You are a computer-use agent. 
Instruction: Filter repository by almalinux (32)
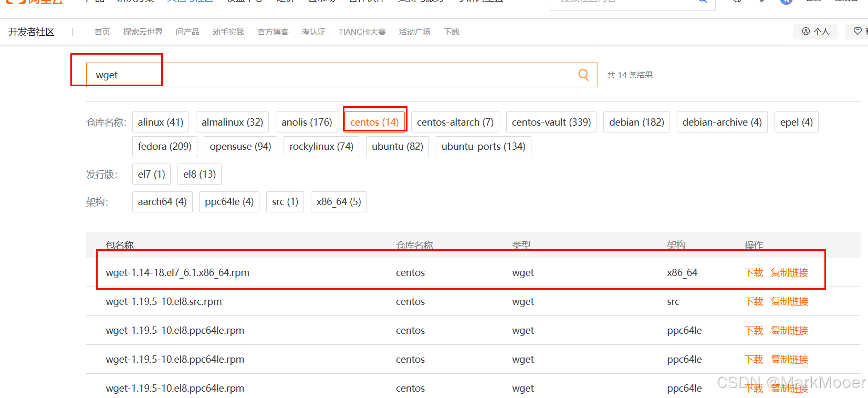[x=232, y=122]
